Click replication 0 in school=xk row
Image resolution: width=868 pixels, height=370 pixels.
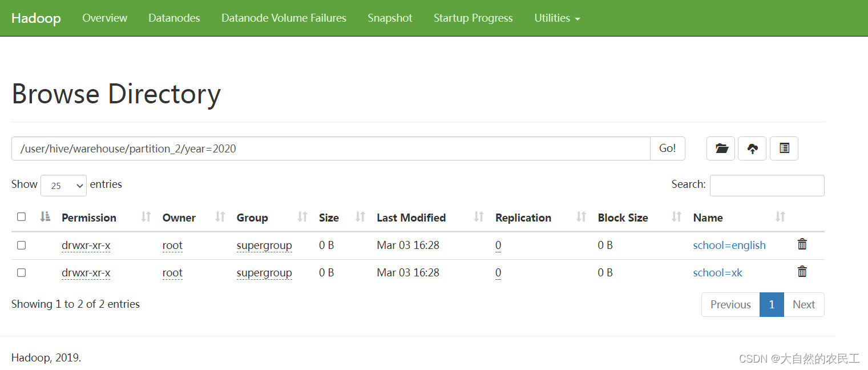[498, 273]
